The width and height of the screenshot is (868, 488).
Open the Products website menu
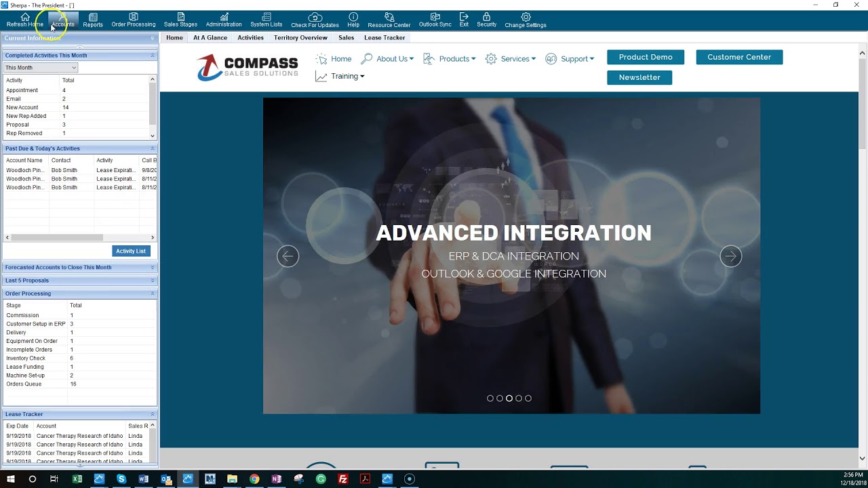click(x=449, y=59)
